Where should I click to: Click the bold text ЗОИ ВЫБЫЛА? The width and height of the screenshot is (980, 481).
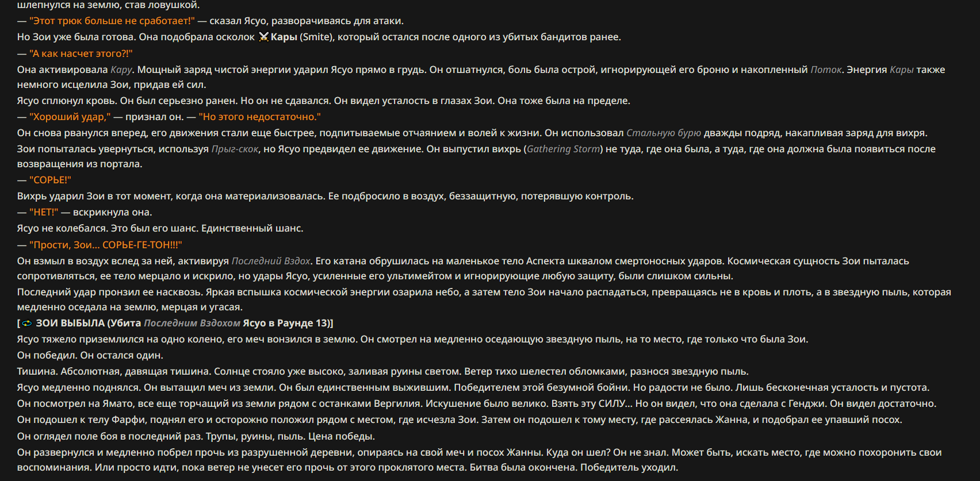point(70,323)
